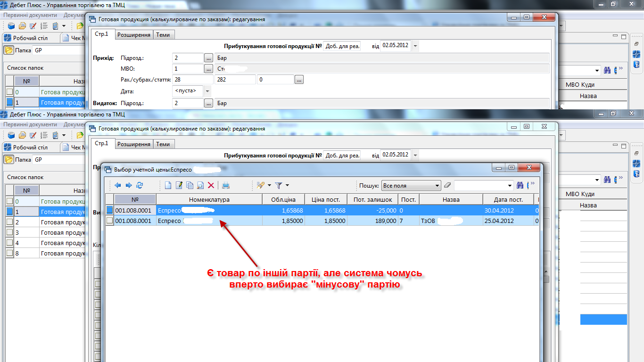Copy record icon in price selection dialog
The image size is (644, 362).
tap(190, 185)
